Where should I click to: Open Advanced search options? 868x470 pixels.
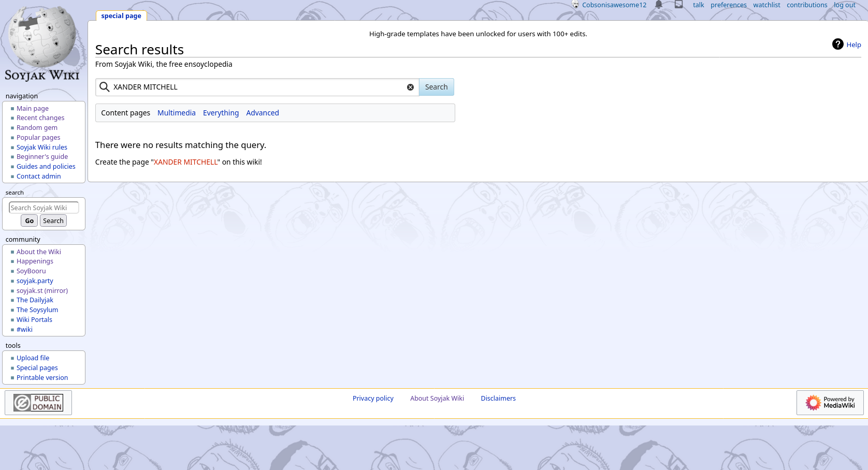(263, 113)
